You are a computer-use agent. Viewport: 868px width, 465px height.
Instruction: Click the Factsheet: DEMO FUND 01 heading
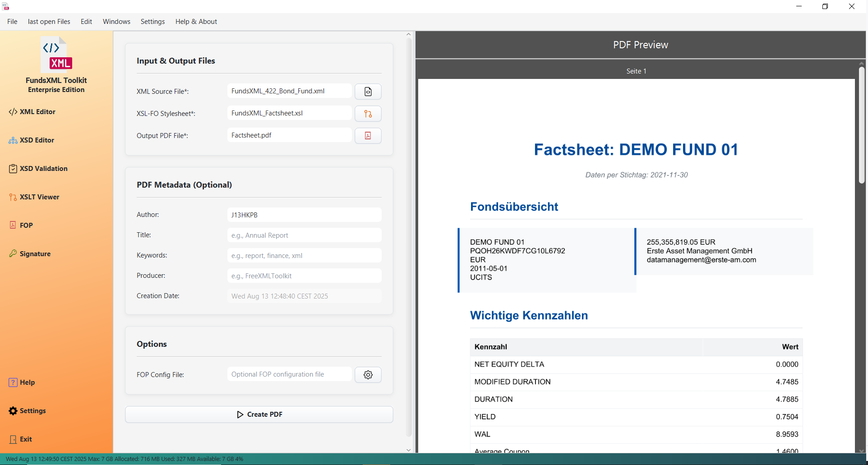coord(636,149)
